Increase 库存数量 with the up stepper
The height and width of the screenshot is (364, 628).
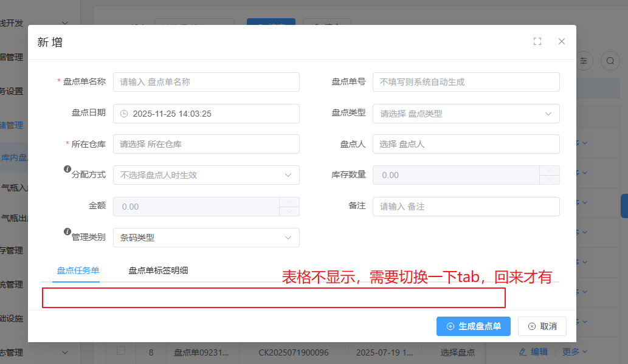(x=549, y=171)
